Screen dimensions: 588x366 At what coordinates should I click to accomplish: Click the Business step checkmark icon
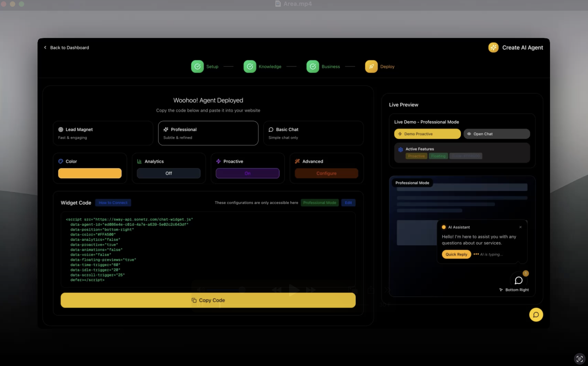point(312,66)
